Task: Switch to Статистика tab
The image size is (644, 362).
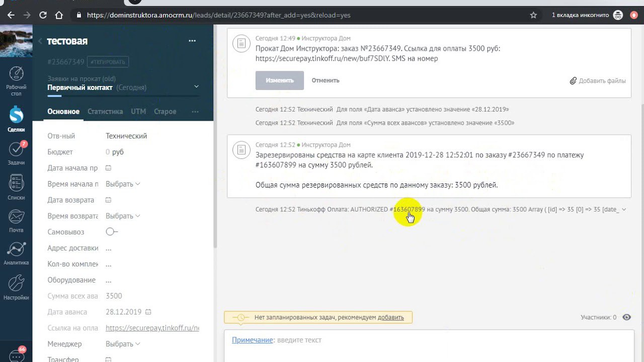Action: point(105,112)
